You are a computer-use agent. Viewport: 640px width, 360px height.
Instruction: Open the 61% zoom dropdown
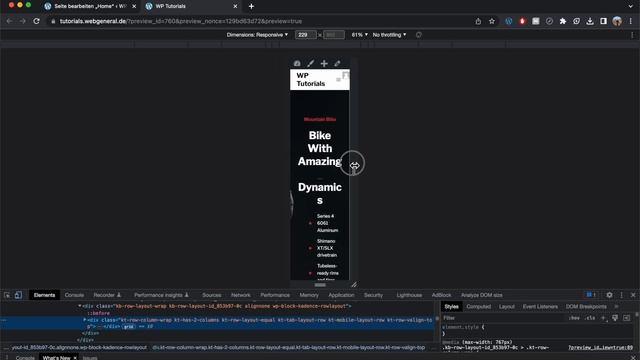click(359, 35)
